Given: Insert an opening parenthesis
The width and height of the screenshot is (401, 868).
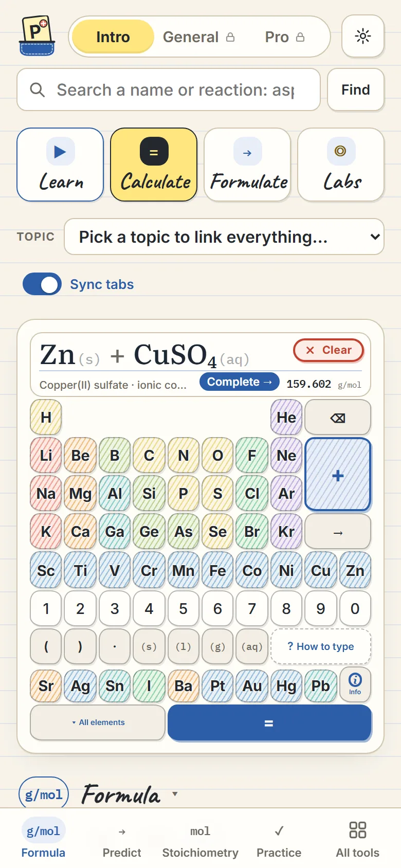Looking at the screenshot, I should (46, 646).
